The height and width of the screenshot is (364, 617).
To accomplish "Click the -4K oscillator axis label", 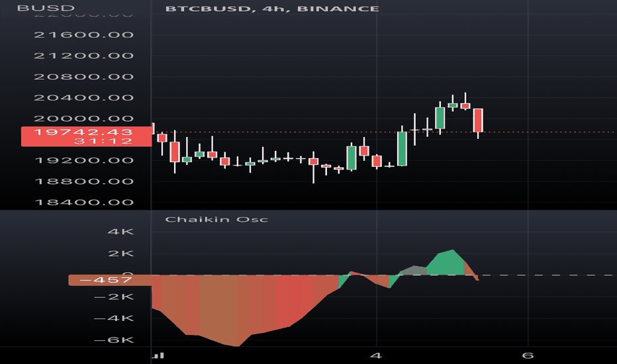I will point(114,318).
